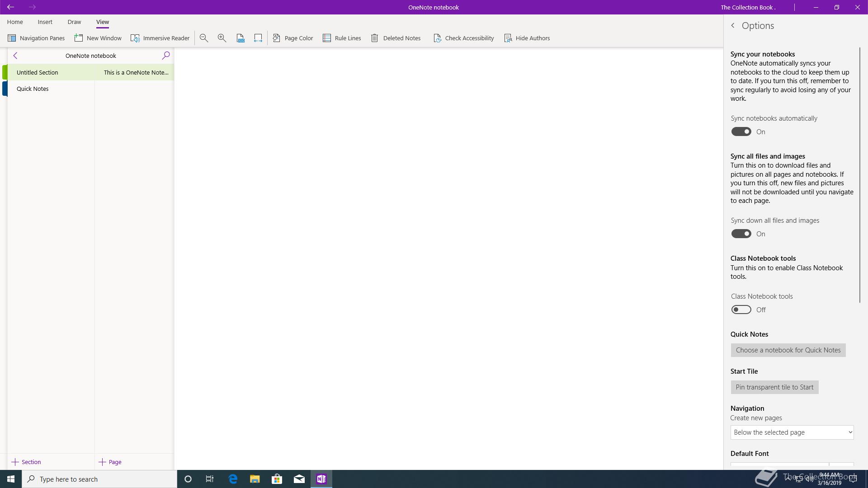Viewport: 868px width, 488px height.
Task: Click Cortana circle icon on taskbar
Action: tap(188, 479)
